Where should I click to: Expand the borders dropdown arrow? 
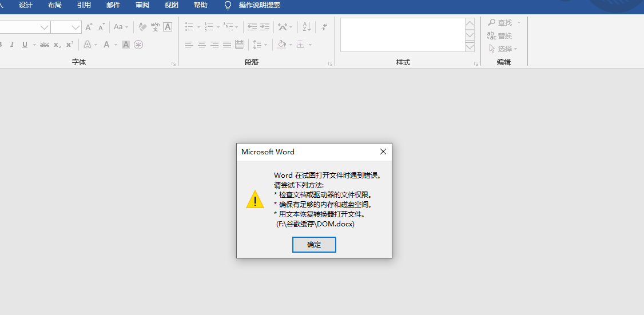coord(310,45)
